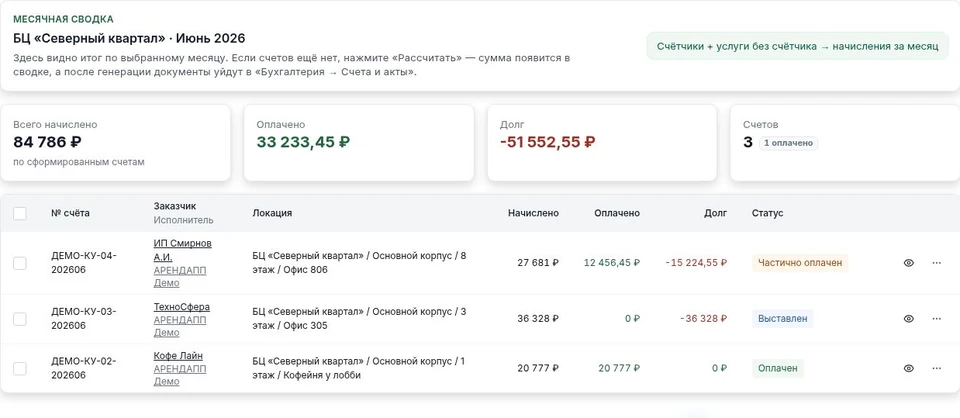960x418 pixels.
Task: Click debt amount -15 224,55 ₽
Action: [697, 263]
